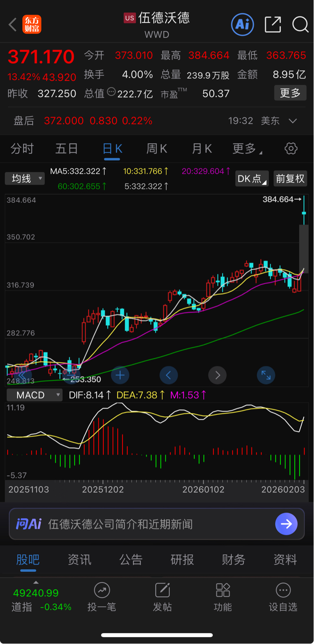Switch to 五日 chart tab
The width and height of the screenshot is (314, 644).
tap(67, 149)
